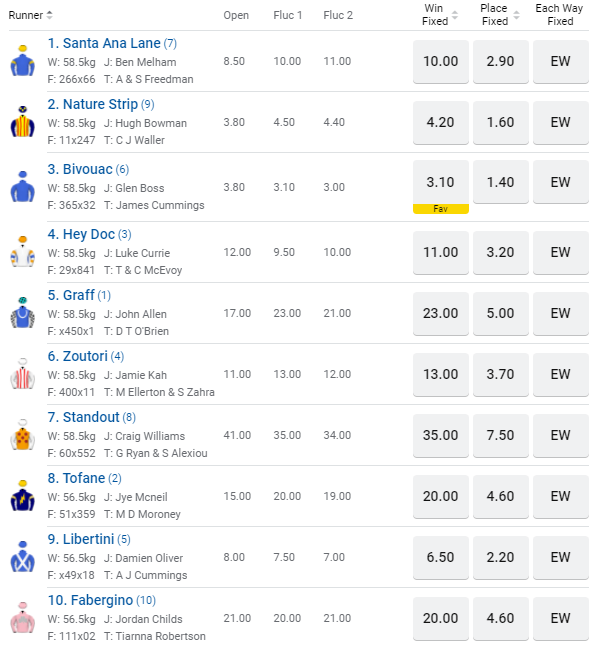Viewport: 603px width, 646px height.
Task: Sort by Place Fixed column arrows
Action: coord(515,15)
